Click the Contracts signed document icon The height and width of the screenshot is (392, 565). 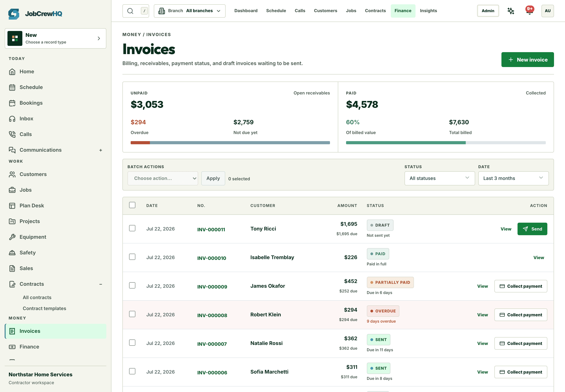(12, 284)
